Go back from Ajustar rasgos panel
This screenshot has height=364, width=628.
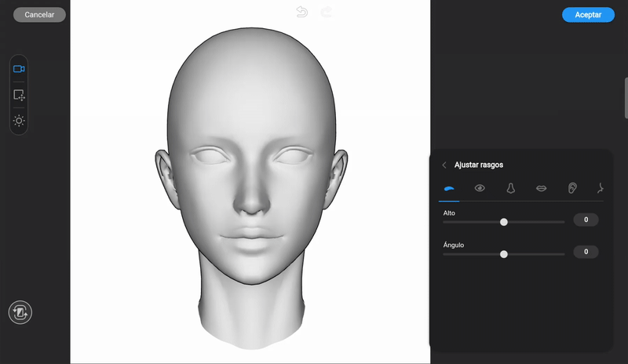444,165
